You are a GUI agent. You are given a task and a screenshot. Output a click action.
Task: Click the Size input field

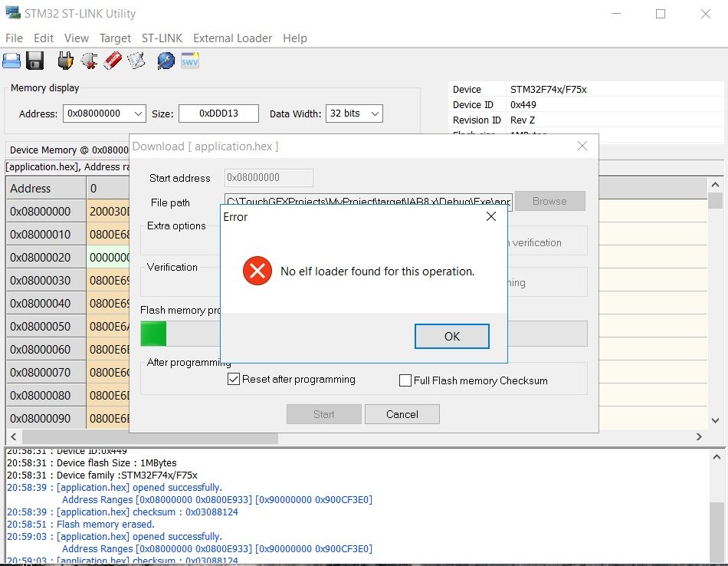click(x=218, y=114)
